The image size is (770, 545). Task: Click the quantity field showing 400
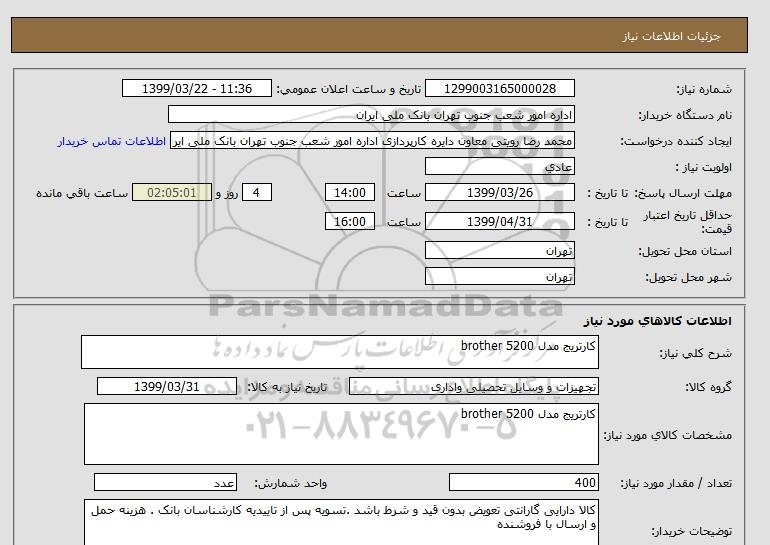click(x=523, y=482)
